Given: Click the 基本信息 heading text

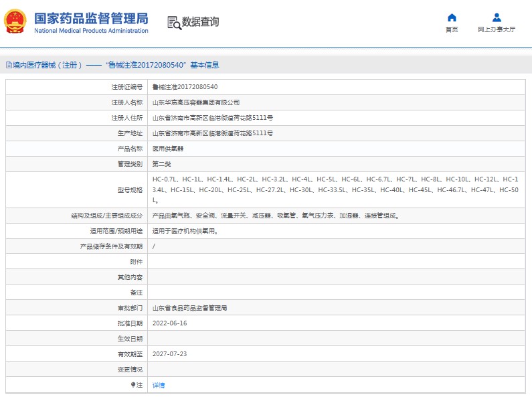Looking at the screenshot, I should coord(205,65).
